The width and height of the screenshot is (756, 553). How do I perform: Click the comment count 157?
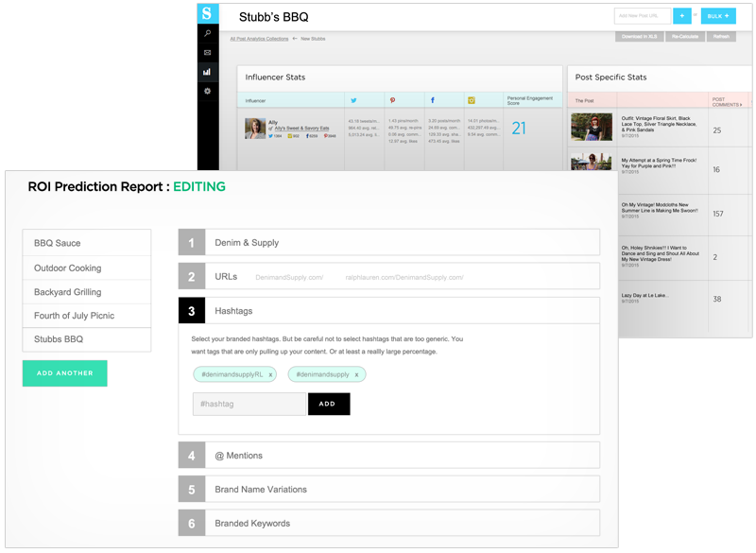[x=718, y=214]
